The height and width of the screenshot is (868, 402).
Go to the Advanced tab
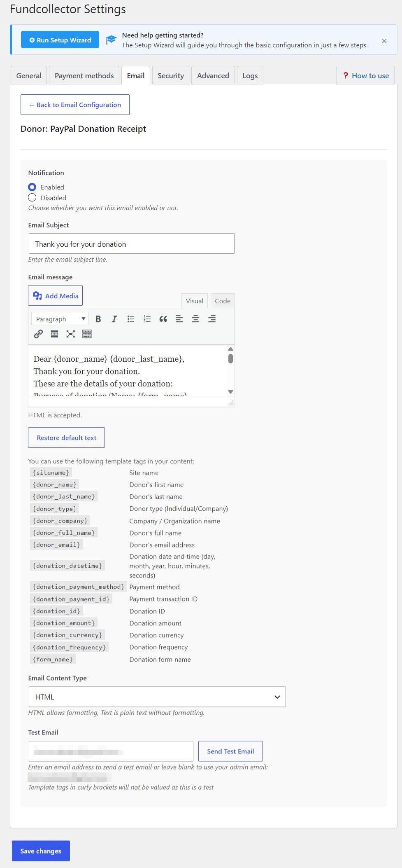[x=213, y=76]
